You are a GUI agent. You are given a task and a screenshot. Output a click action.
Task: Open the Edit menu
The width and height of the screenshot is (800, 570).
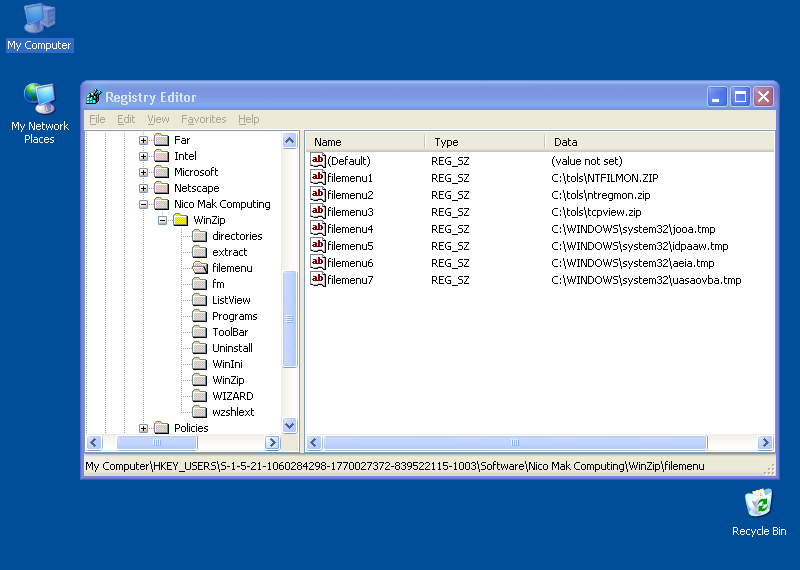pyautogui.click(x=126, y=119)
